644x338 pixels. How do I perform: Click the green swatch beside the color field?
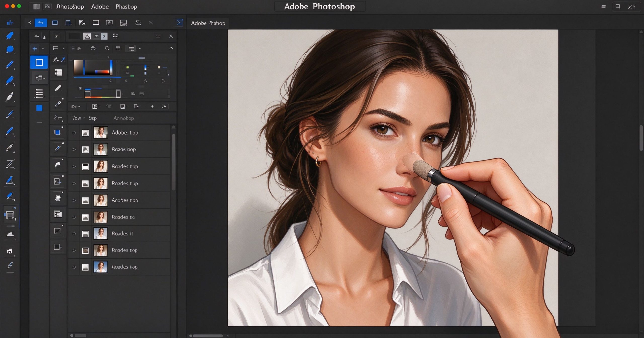click(x=128, y=67)
